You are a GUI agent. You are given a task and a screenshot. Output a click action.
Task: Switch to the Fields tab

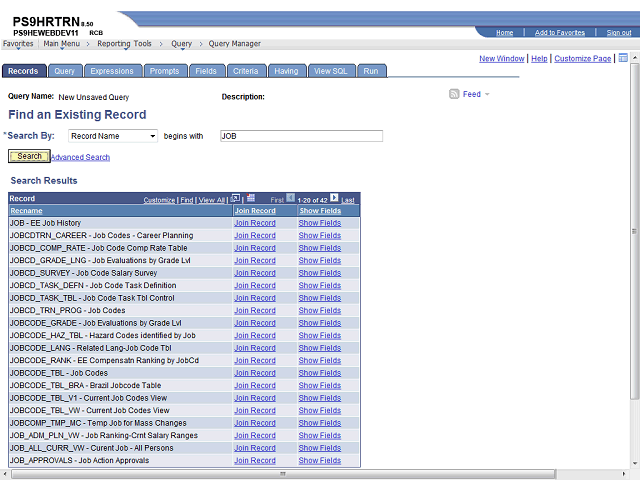[x=206, y=71]
